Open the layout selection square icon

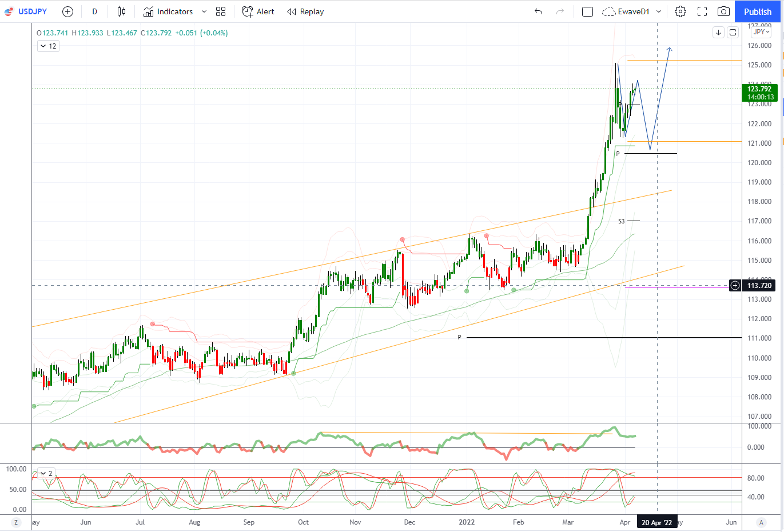coord(587,11)
